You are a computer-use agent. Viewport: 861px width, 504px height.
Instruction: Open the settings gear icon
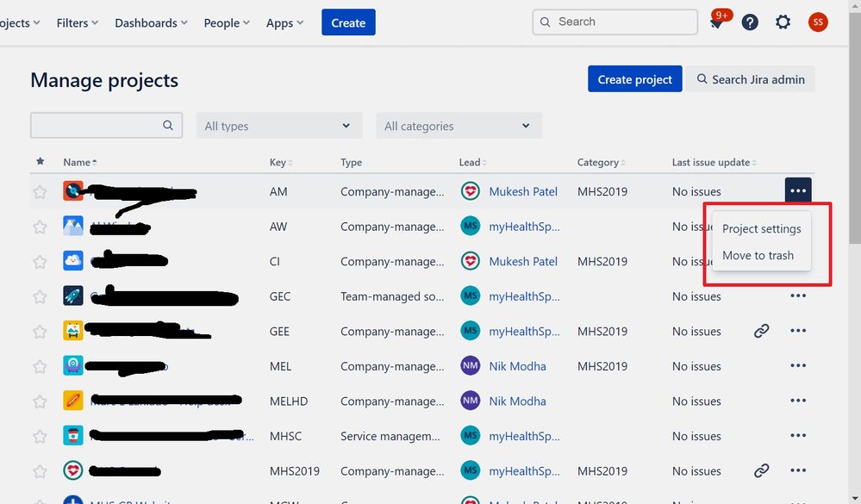coord(783,22)
